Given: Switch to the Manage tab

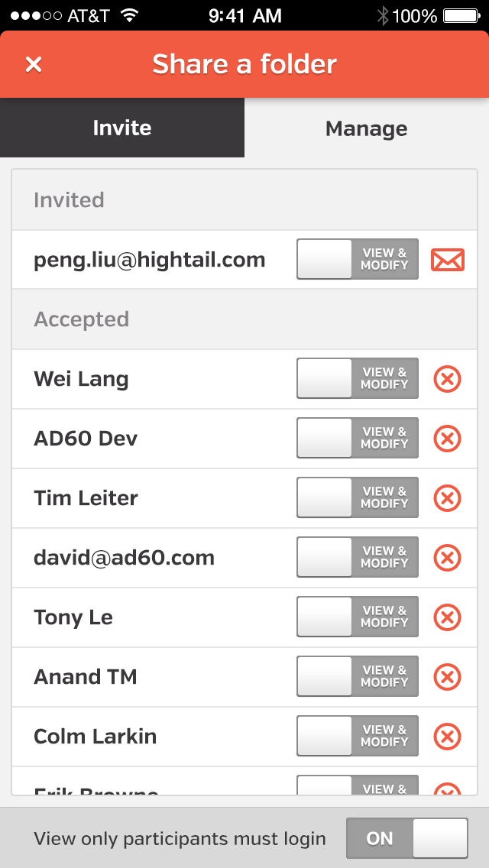Looking at the screenshot, I should (367, 128).
